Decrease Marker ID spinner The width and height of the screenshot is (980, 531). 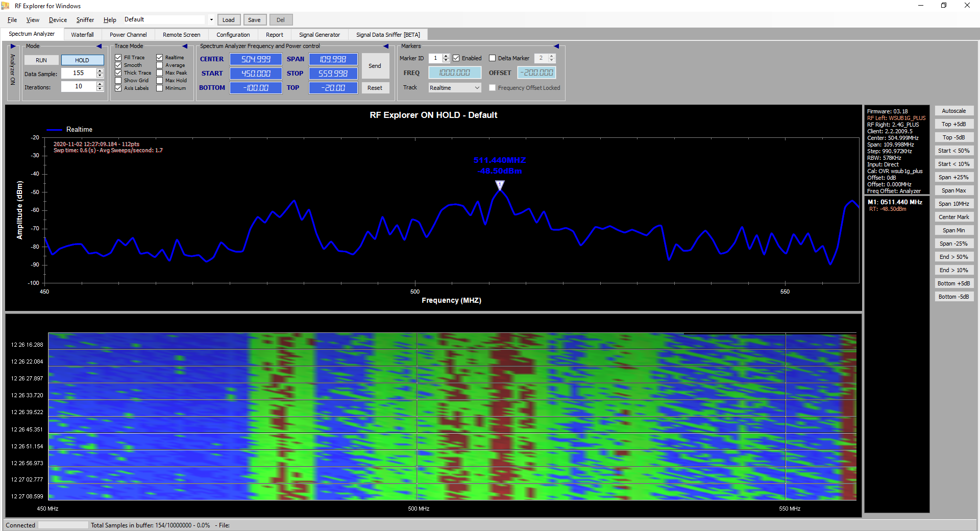pos(446,61)
